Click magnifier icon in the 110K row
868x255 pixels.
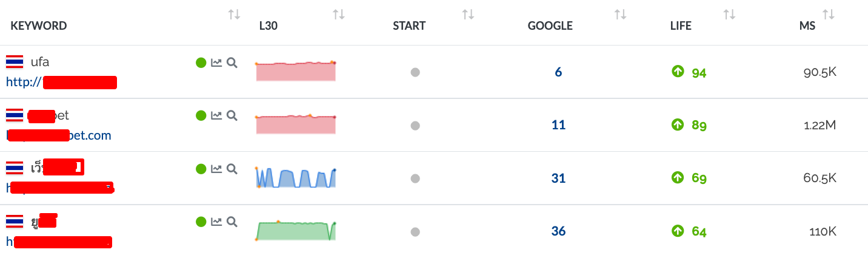click(232, 222)
